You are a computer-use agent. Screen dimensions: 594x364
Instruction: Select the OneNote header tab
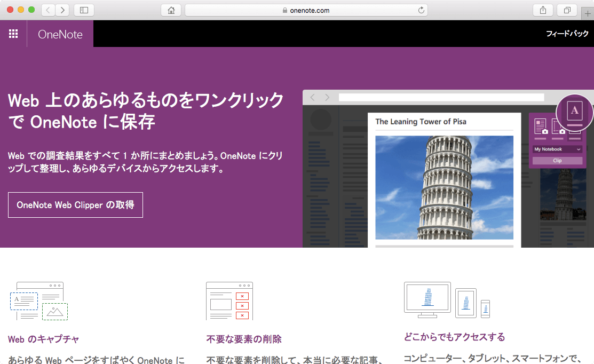click(60, 34)
